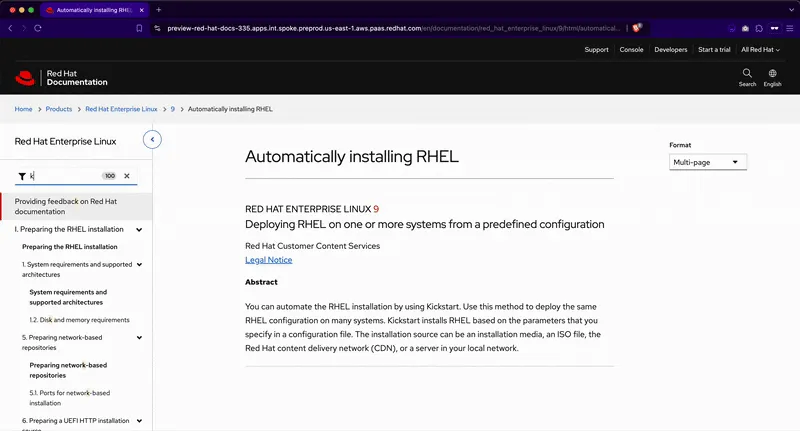
Task: Collapse System requirements and supported architectures chevron
Action: [x=139, y=265]
